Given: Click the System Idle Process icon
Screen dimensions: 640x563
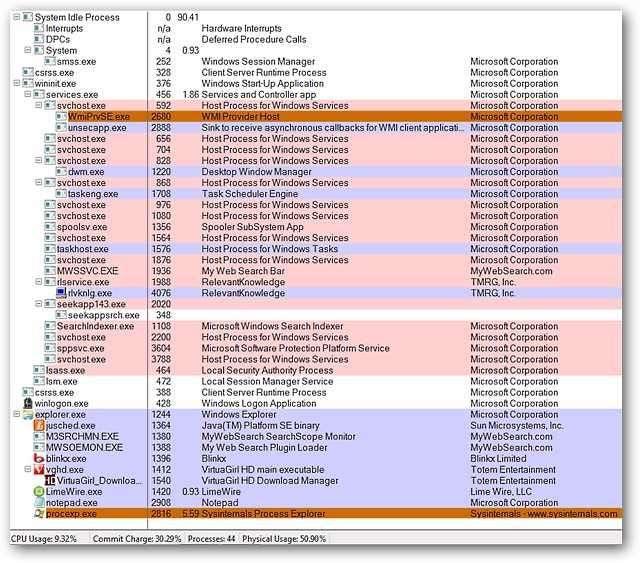Looking at the screenshot, I should click(28, 17).
